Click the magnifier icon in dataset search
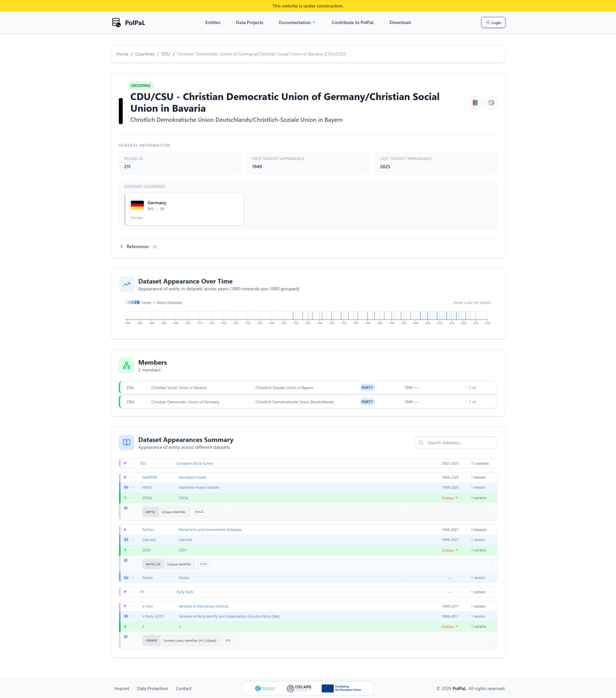 coord(421,443)
